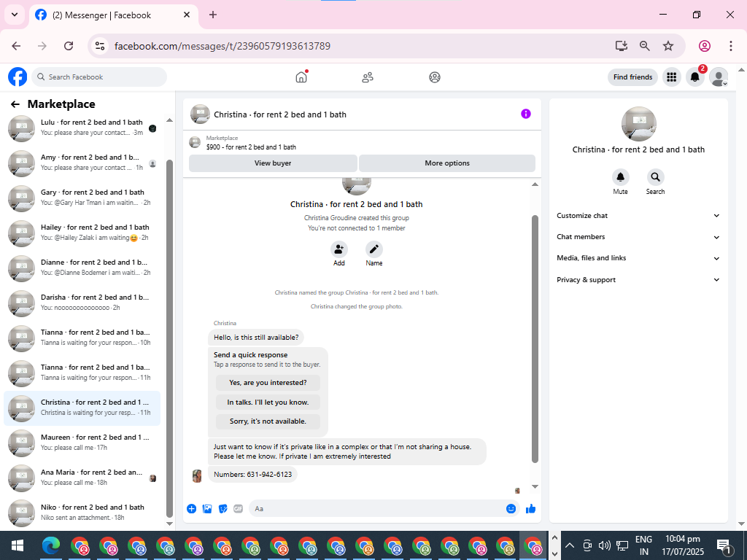This screenshot has width=747, height=560.
Task: Click the back arrow next to Marketplace
Action: pos(15,104)
